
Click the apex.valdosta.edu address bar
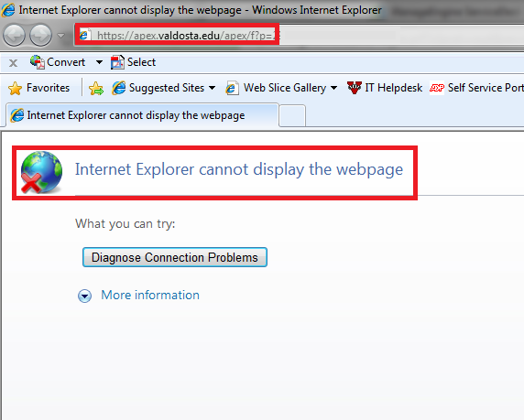[x=299, y=35]
